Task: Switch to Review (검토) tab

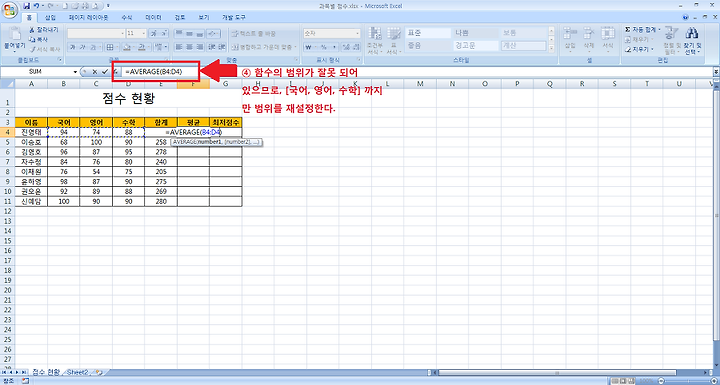Action: click(x=180, y=17)
